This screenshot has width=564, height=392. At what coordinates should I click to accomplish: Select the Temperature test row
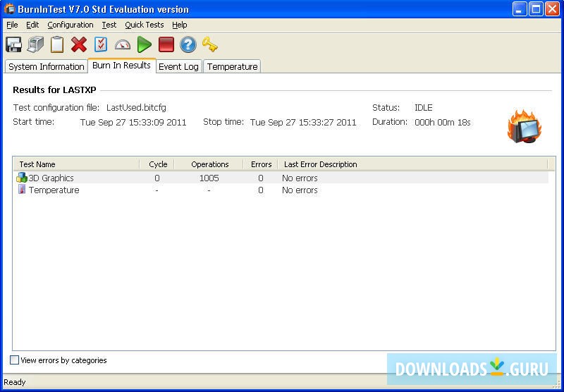pyautogui.click(x=281, y=190)
